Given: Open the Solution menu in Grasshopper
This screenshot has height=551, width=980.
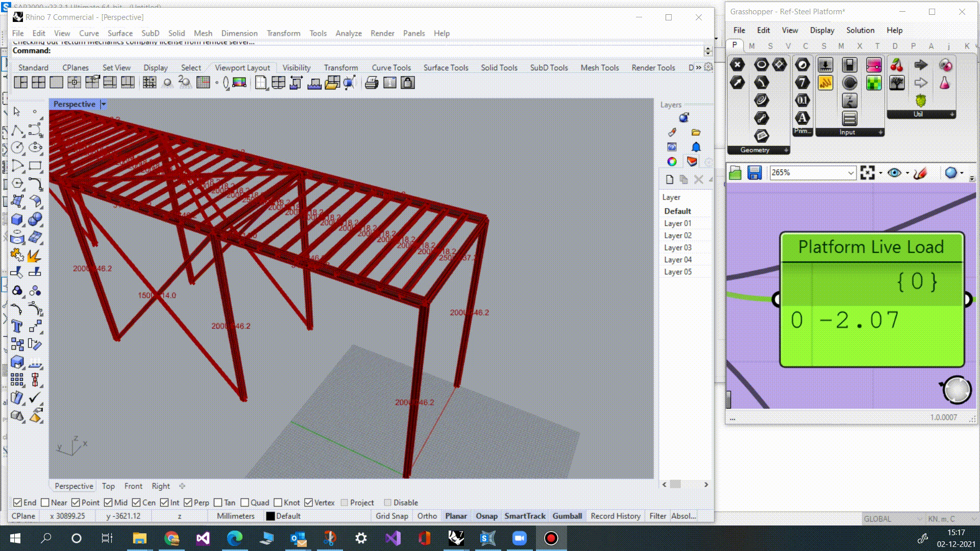Looking at the screenshot, I should click(x=861, y=30).
